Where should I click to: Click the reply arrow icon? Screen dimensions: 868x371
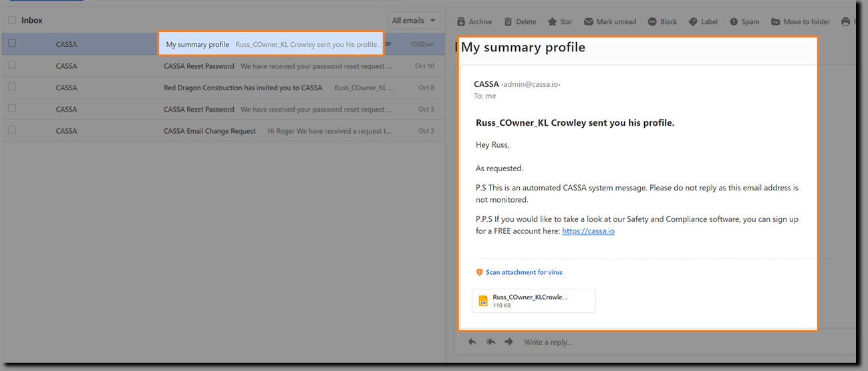coord(472,342)
